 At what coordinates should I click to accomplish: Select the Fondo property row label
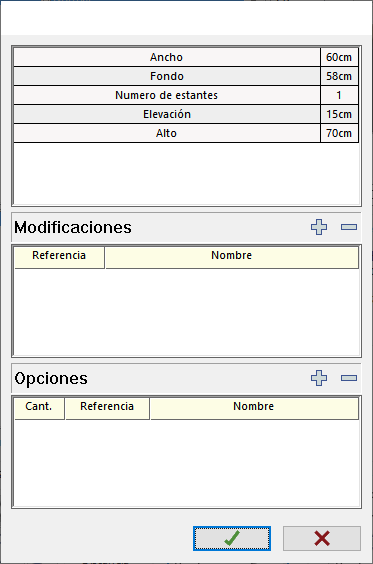pyautogui.click(x=167, y=76)
